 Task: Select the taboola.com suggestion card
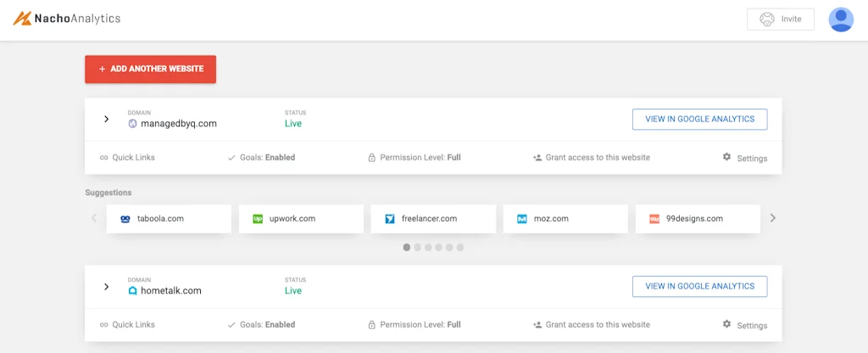click(169, 219)
